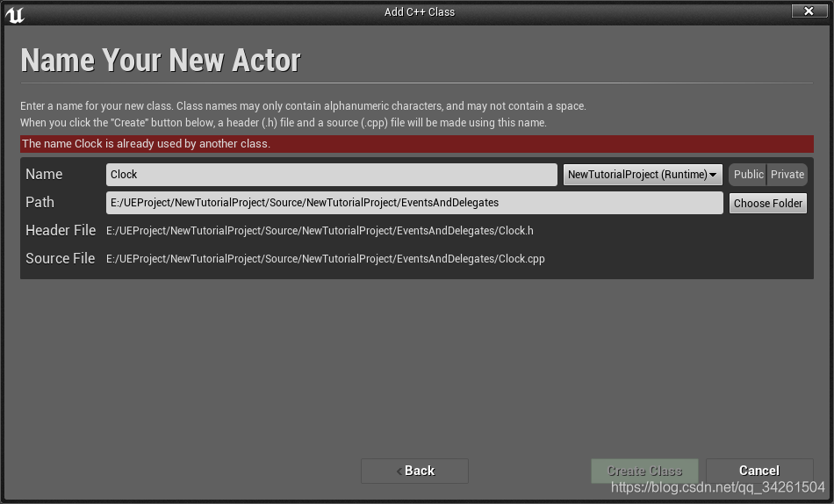The image size is (834, 504).
Task: Click the Unreal Engine logo icon
Action: (x=15, y=14)
